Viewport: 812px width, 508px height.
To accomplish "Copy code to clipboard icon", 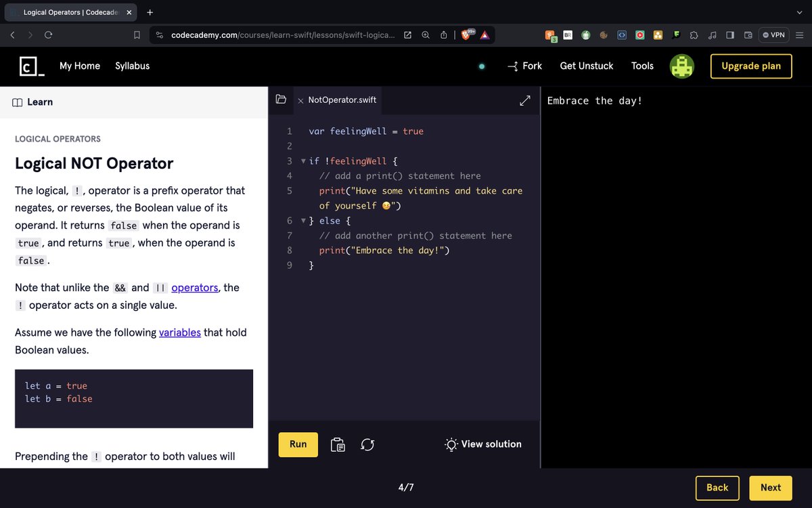I will click(338, 444).
